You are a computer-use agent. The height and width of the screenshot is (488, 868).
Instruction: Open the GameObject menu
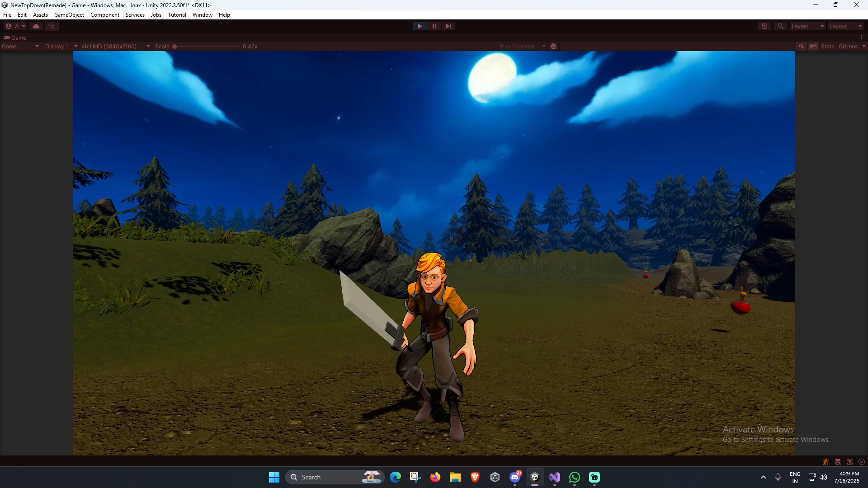[x=69, y=15]
